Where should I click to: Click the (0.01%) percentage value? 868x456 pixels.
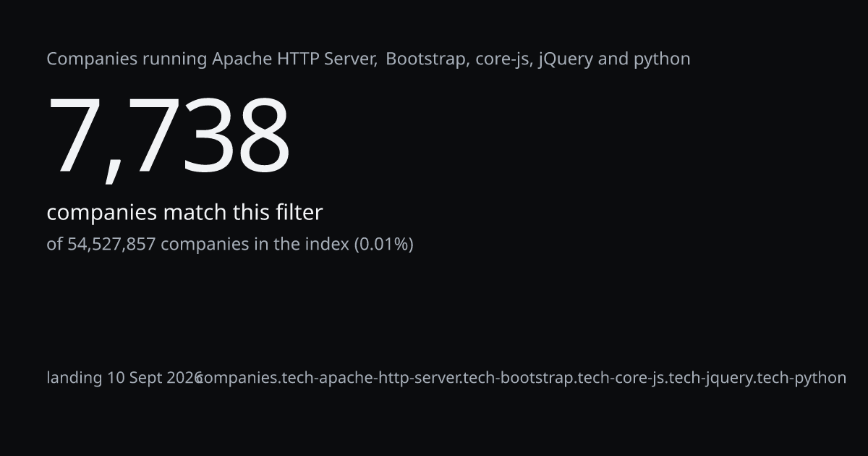[x=383, y=244]
